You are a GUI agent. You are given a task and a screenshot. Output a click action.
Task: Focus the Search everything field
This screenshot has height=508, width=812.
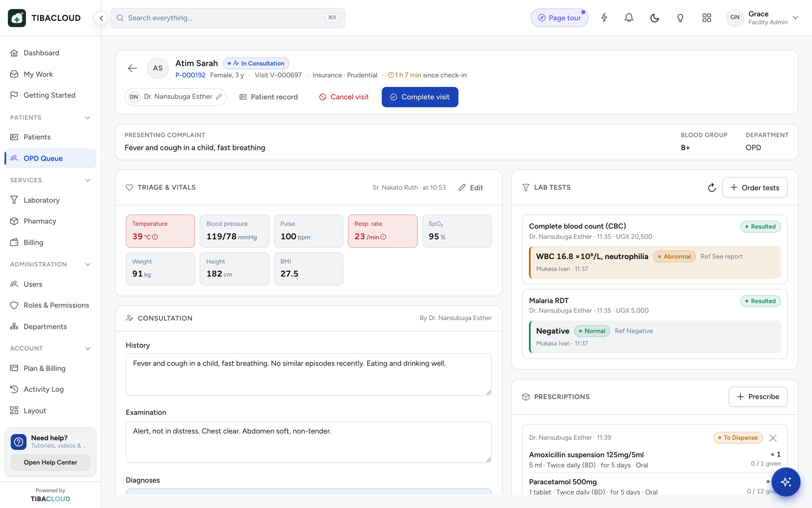(228, 18)
